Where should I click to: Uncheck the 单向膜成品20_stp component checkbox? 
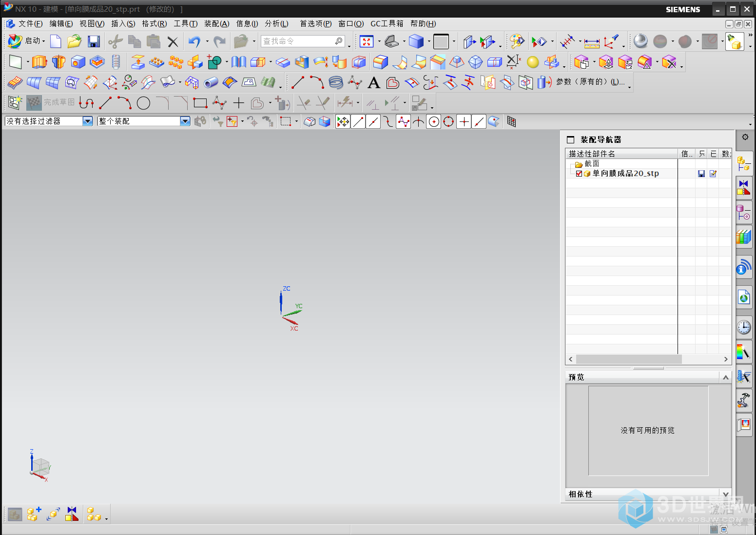[579, 174]
